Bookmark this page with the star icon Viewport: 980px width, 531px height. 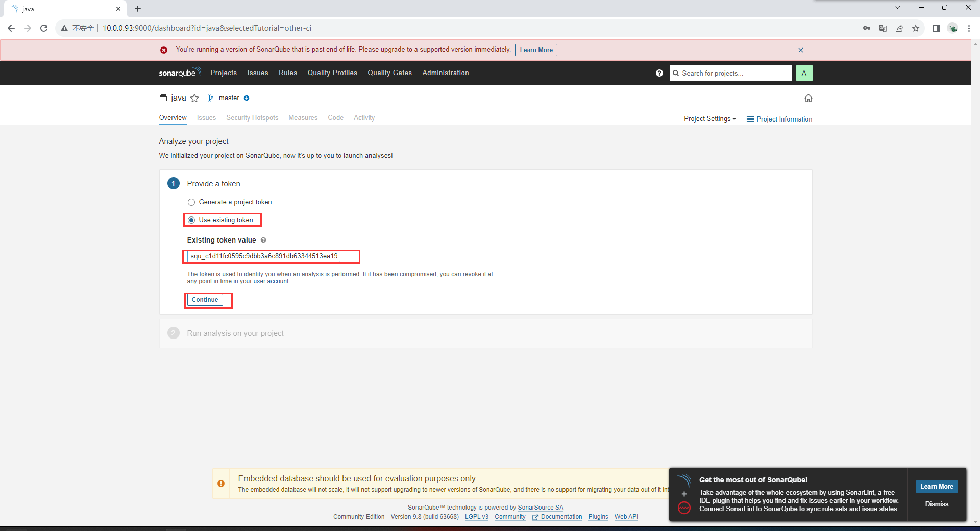pos(916,28)
